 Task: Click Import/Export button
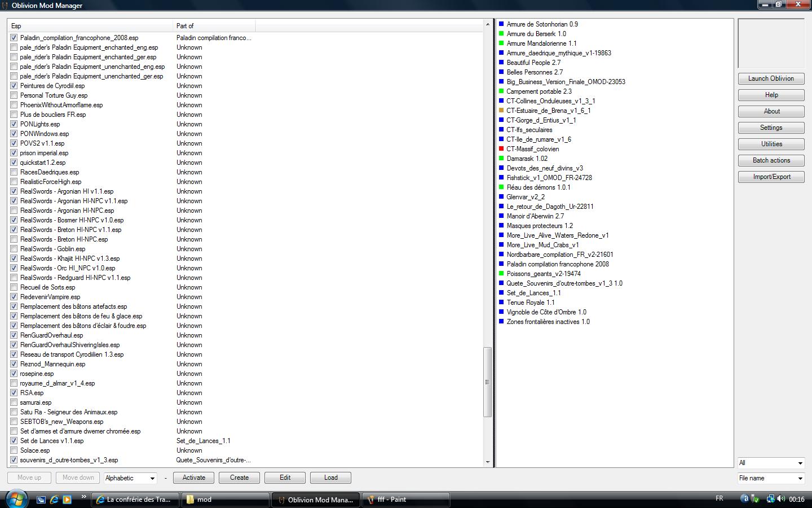(771, 177)
